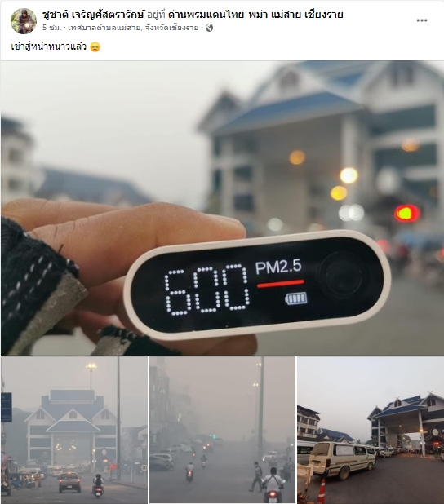The width and height of the screenshot is (444, 504).
Task: Click the red level bar under PM2.5
Action: [280, 284]
